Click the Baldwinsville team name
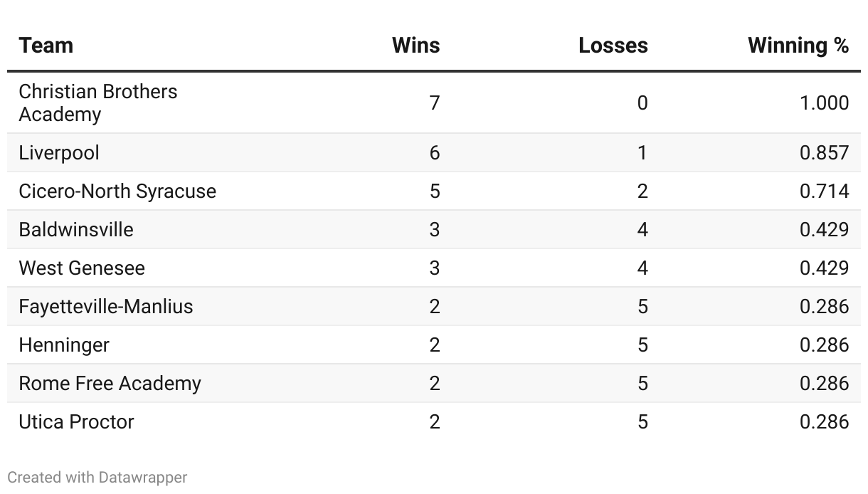 pos(76,230)
